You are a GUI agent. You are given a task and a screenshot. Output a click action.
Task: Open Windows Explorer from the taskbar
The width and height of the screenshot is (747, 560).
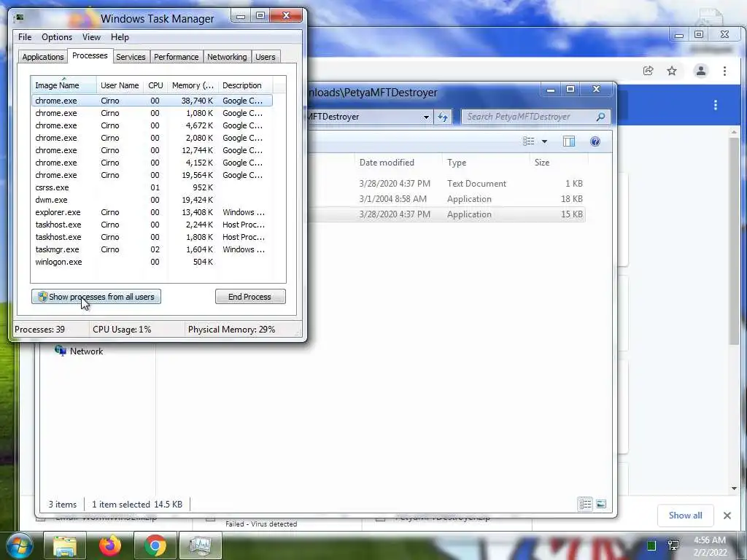point(65,546)
